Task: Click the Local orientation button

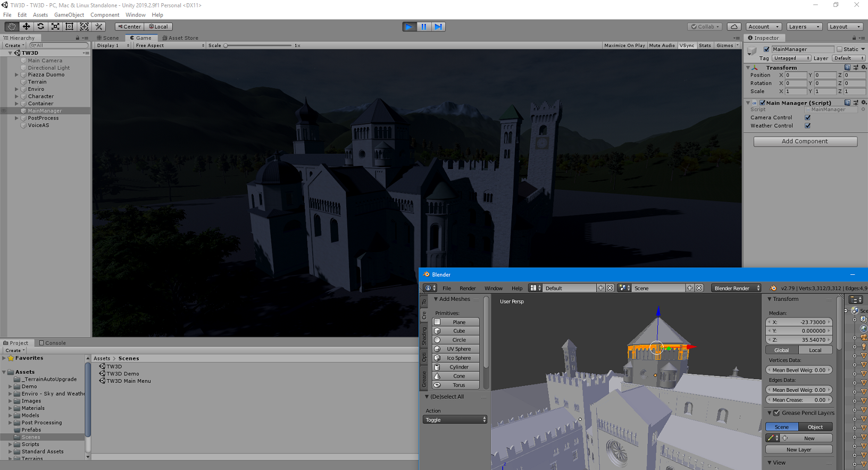Action: click(158, 27)
